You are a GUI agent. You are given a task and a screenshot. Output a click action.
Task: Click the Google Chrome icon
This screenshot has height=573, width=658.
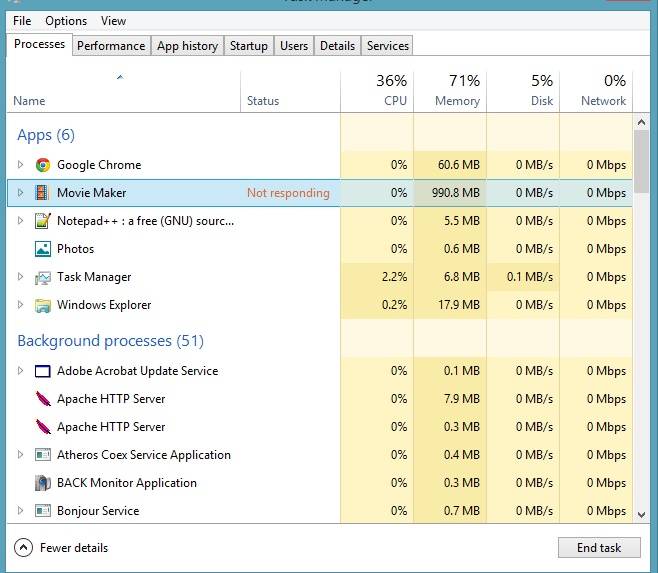43,165
